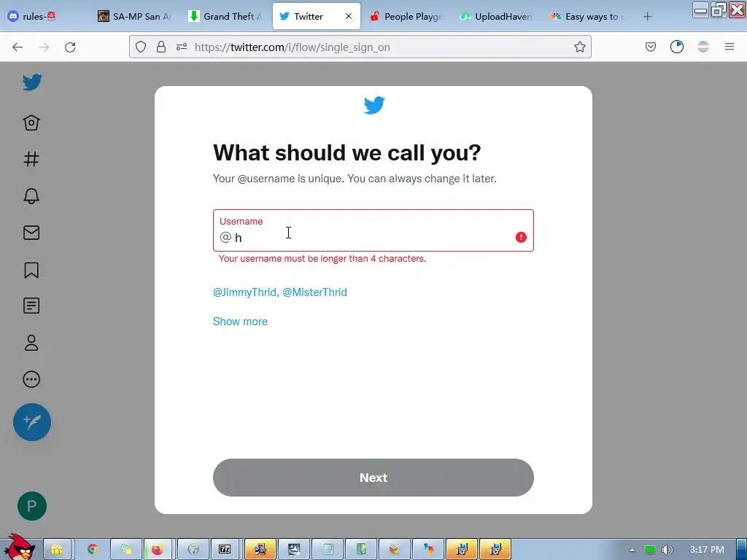The height and width of the screenshot is (560, 747).
Task: Open Notifications bell in sidebar
Action: click(31, 195)
